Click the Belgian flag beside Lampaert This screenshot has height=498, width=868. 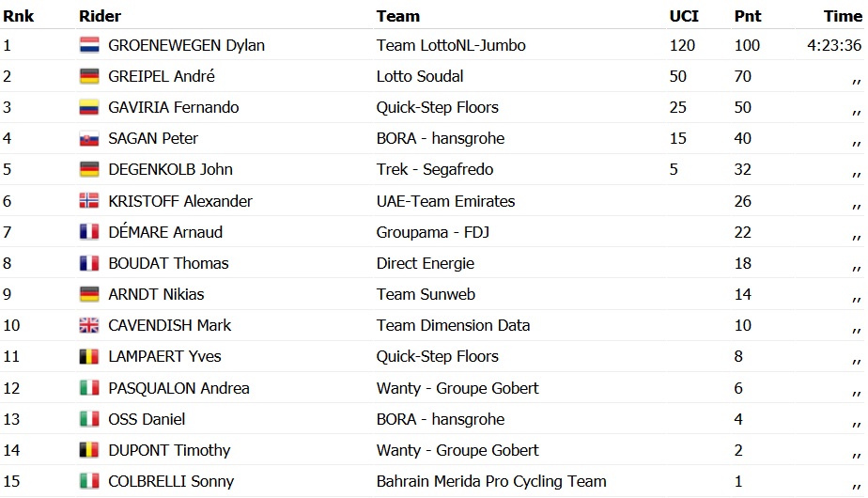tap(89, 357)
